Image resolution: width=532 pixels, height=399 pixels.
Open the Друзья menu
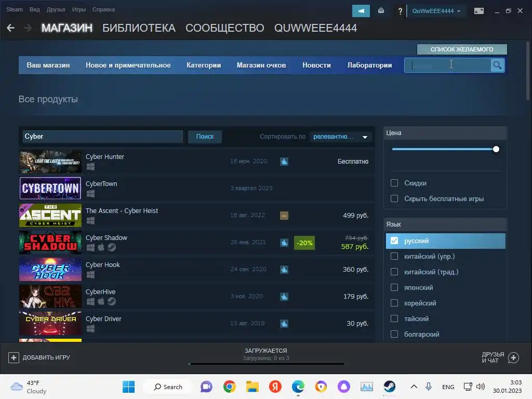tap(56, 9)
